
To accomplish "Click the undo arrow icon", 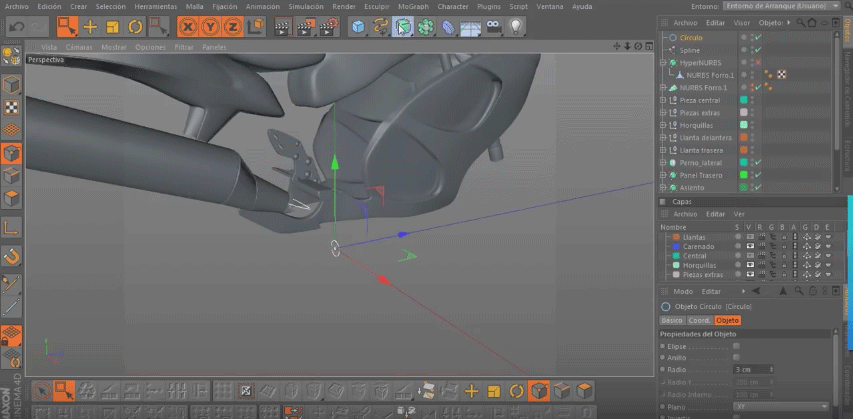I will point(16,27).
